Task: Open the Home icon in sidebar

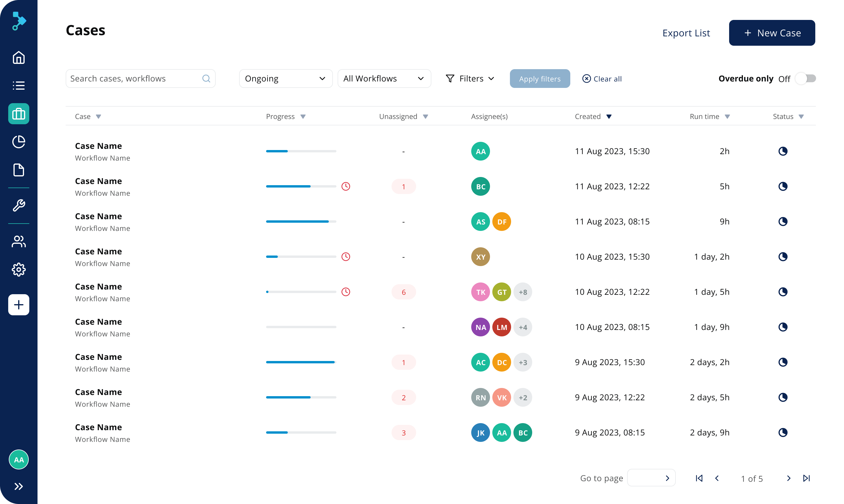Action: pyautogui.click(x=19, y=57)
